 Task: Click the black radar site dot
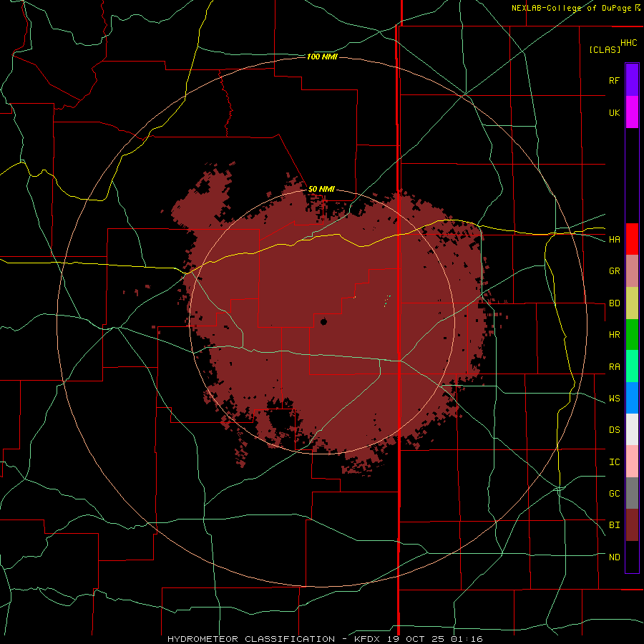click(x=323, y=321)
